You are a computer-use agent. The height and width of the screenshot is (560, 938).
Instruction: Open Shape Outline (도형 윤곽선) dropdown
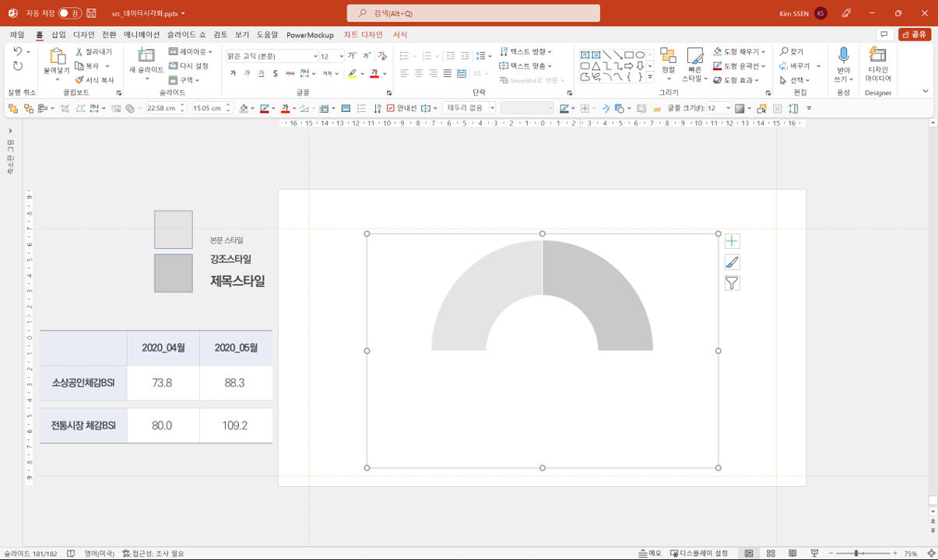(x=739, y=66)
